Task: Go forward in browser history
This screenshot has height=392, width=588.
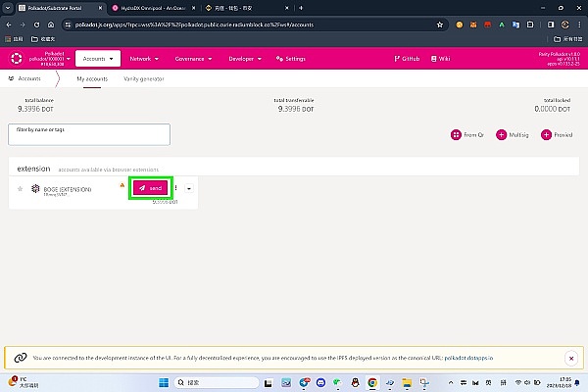Action: pyautogui.click(x=23, y=24)
